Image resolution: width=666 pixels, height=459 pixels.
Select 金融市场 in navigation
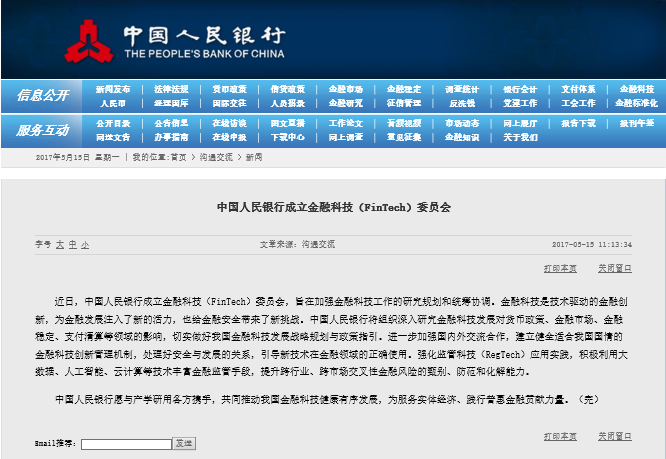coord(346,89)
